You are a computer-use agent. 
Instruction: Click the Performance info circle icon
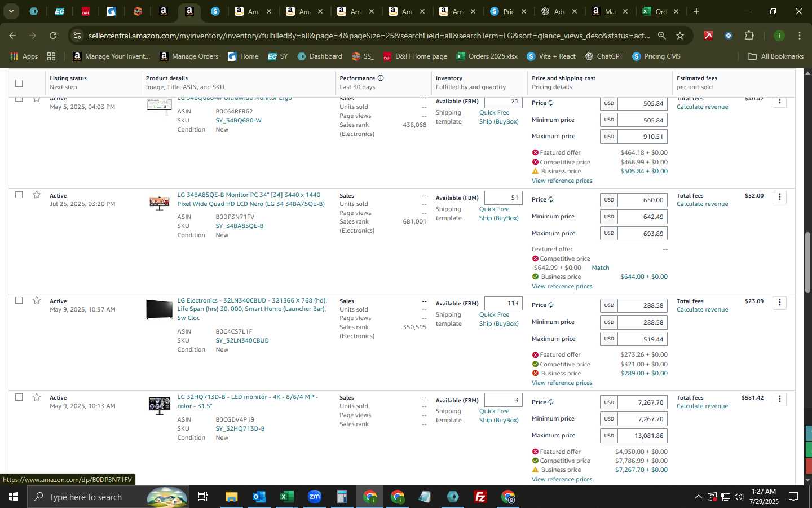click(381, 78)
